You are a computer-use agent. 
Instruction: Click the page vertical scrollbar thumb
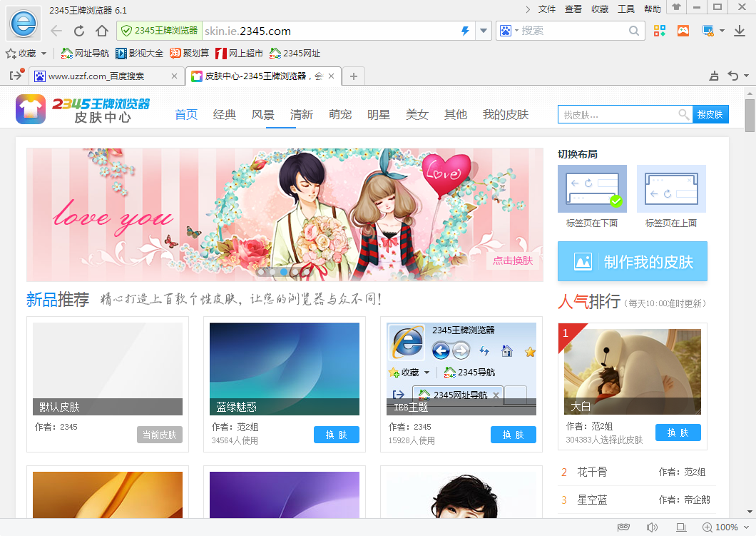click(750, 116)
